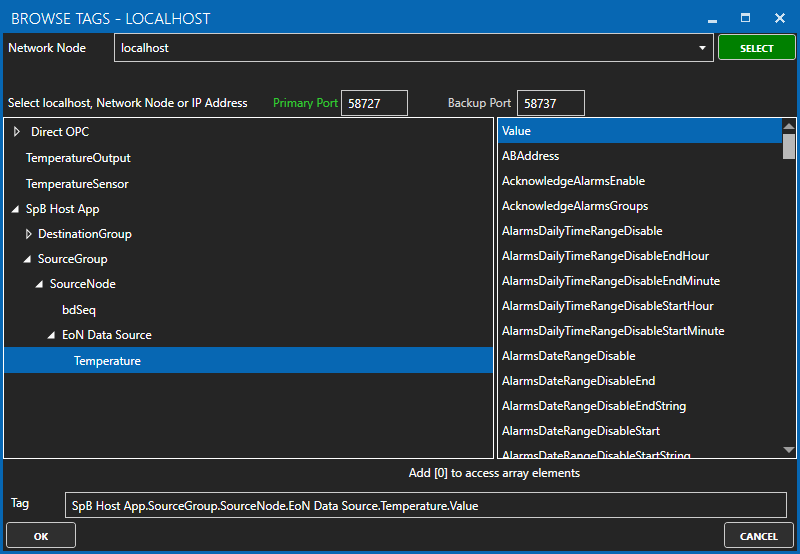Select the Direct OPC label
Image resolution: width=800 pixels, height=554 pixels.
point(60,132)
